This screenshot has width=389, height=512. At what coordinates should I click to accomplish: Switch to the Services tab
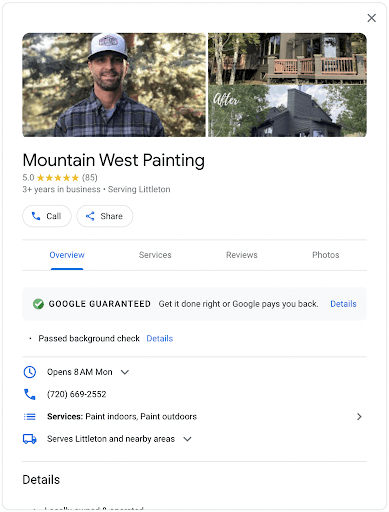155,255
